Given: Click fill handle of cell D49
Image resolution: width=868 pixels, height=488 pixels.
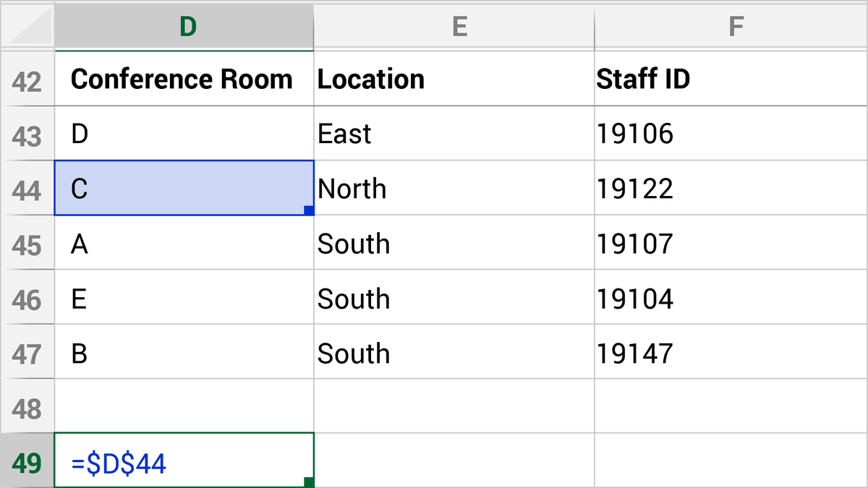Looking at the screenshot, I should coord(310,482).
